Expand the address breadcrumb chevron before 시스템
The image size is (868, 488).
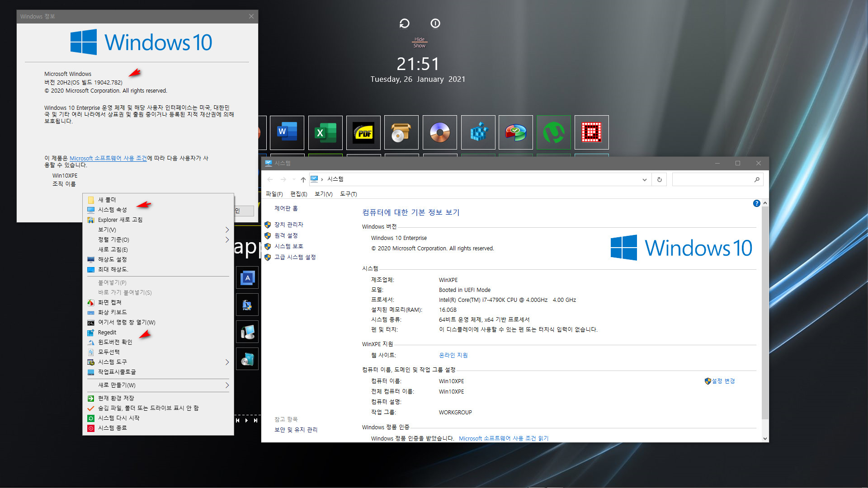(322, 179)
